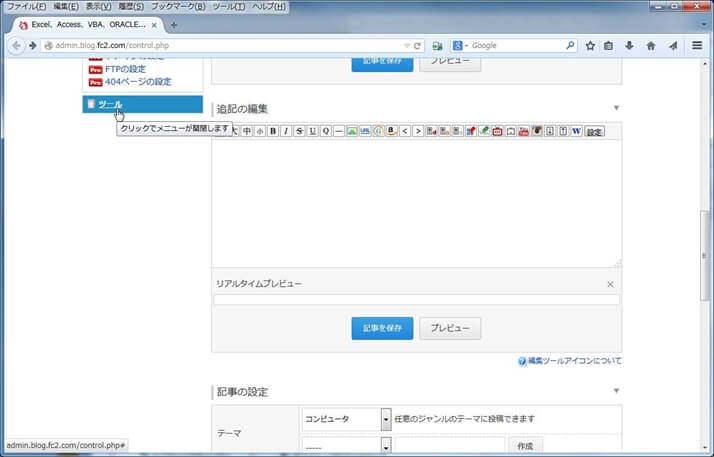Show bookmarks list icon

coord(608,46)
